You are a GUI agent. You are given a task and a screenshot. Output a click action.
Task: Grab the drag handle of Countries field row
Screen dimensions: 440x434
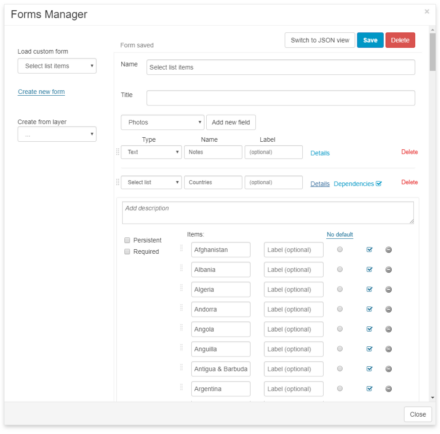117,182
